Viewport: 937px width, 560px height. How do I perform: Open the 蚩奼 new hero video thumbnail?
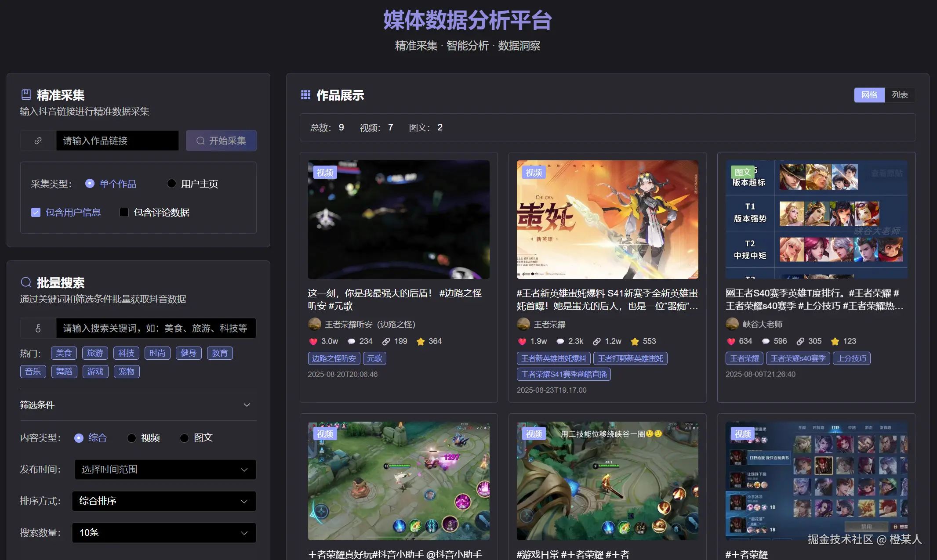coord(607,220)
